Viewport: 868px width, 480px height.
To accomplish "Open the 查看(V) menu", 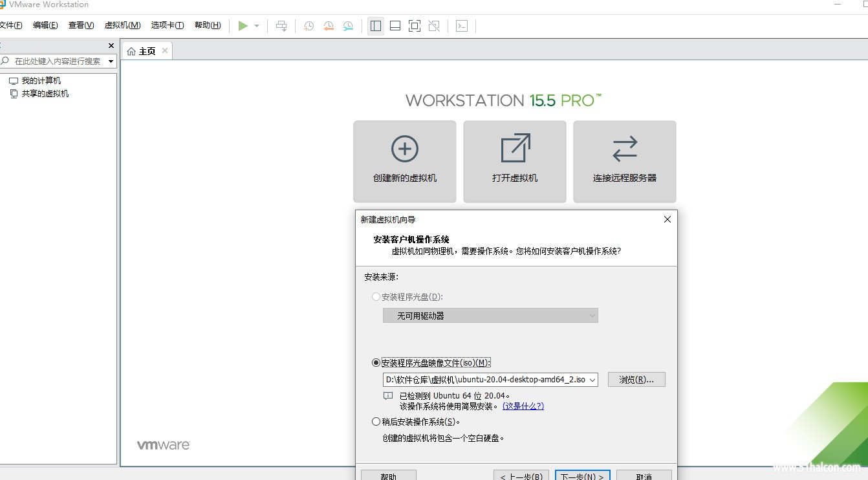I will (x=81, y=25).
